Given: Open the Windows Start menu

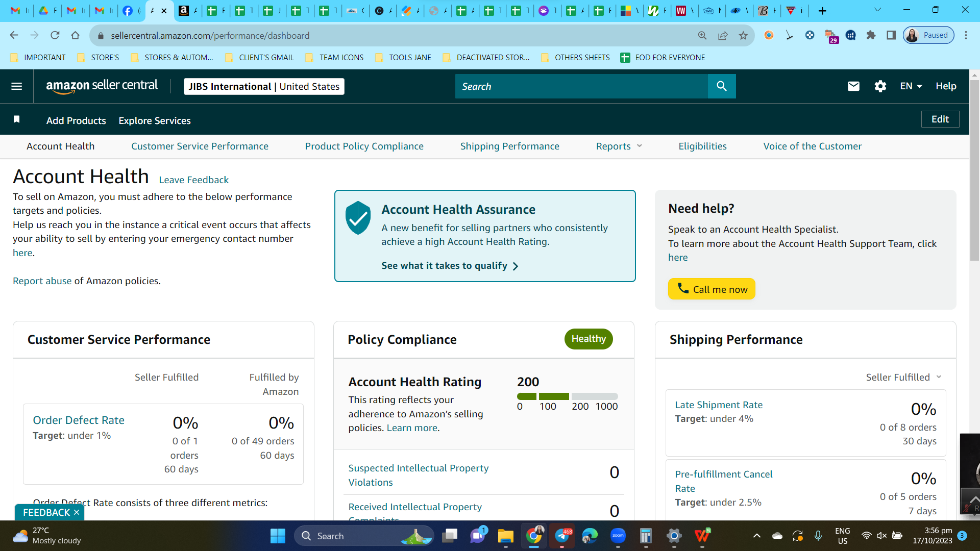Looking at the screenshot, I should [x=278, y=536].
